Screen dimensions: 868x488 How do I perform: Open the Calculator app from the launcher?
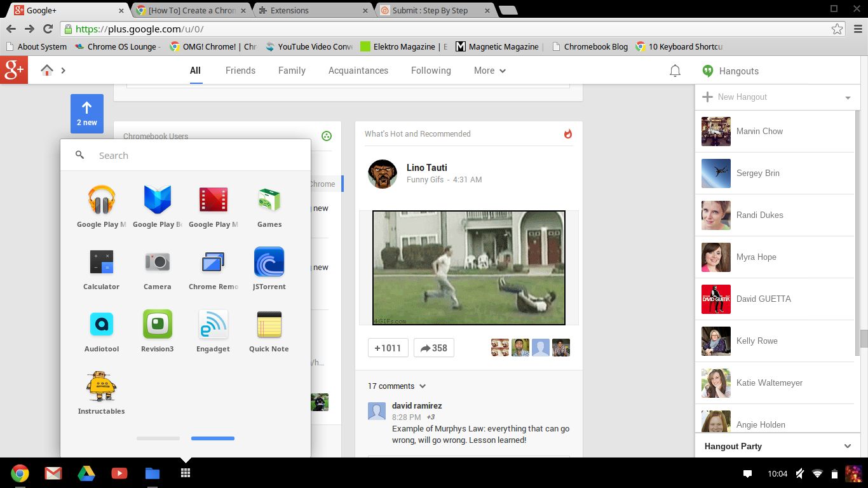tap(101, 261)
